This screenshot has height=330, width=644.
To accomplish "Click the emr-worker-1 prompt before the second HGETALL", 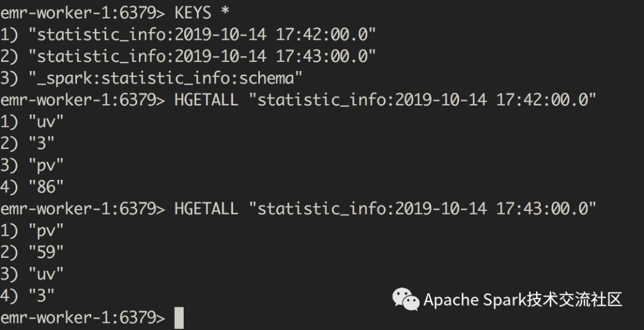I will coord(82,209).
